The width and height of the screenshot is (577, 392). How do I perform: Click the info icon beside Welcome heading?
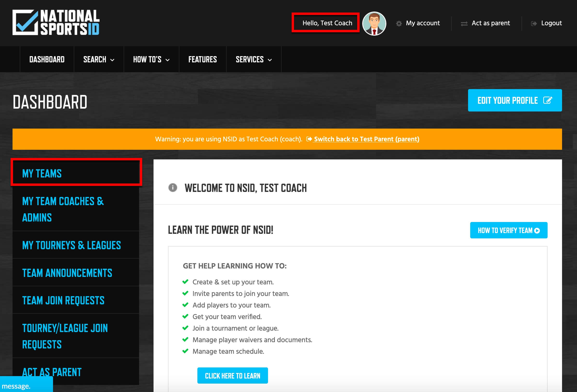[173, 188]
